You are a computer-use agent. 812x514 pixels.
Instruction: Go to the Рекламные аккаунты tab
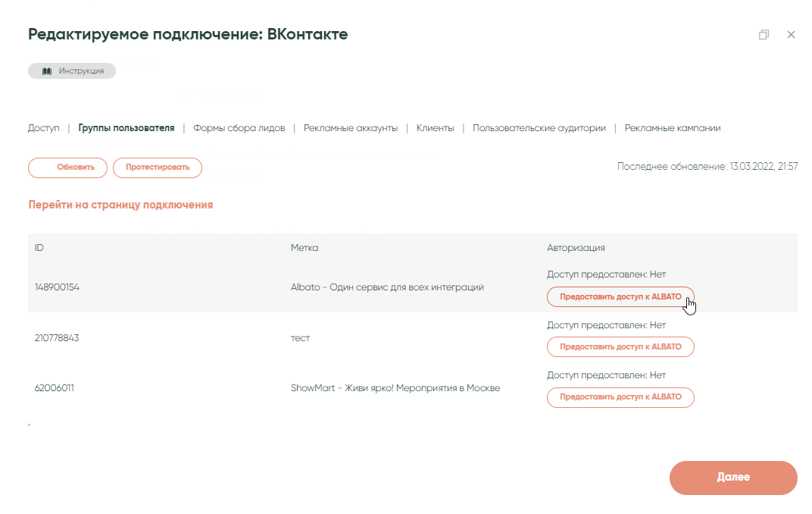click(x=351, y=128)
